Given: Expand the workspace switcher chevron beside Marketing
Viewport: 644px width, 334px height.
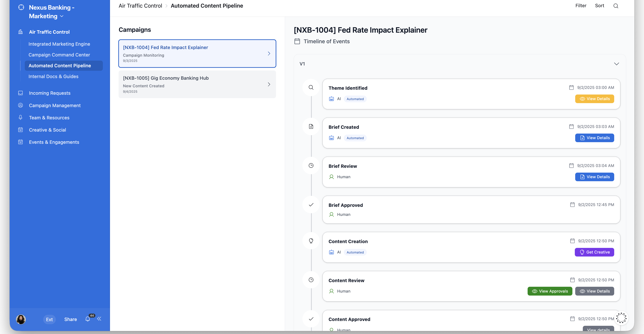Looking at the screenshot, I should (x=62, y=16).
